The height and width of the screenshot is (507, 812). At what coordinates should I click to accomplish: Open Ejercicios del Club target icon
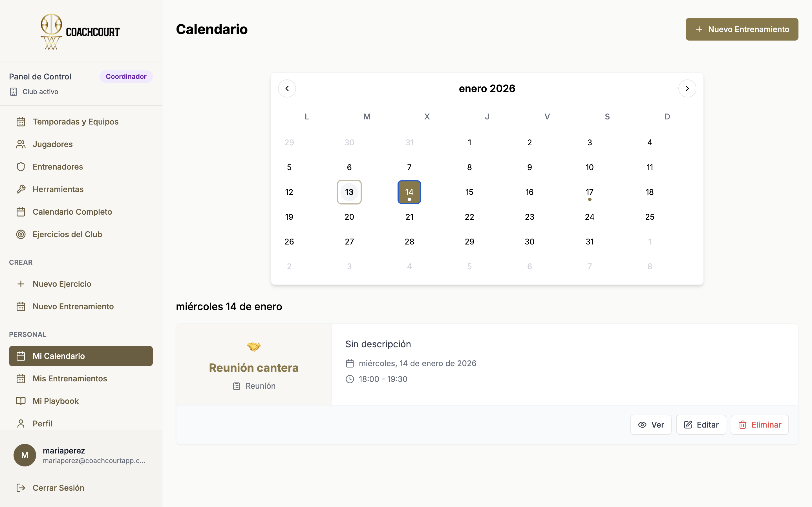click(x=21, y=234)
